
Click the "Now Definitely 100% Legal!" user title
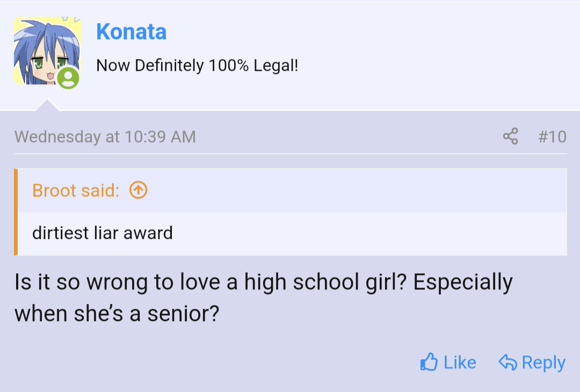[x=197, y=66]
